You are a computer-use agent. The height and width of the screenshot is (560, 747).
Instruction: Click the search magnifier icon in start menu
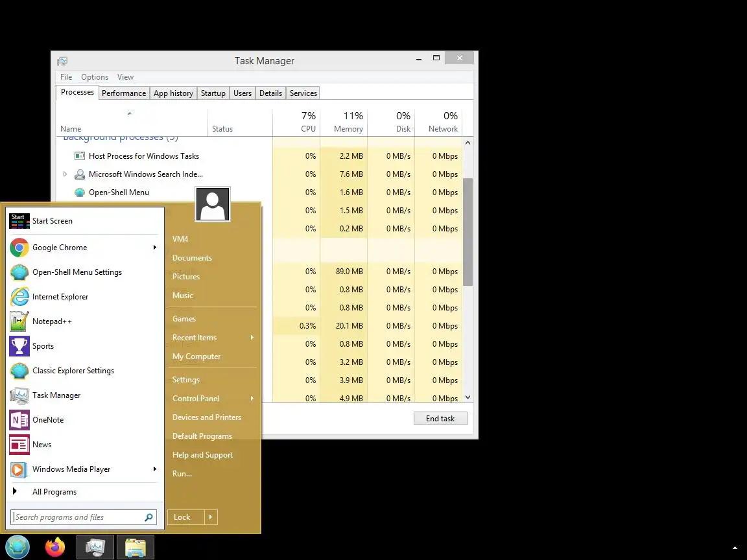[x=148, y=517]
